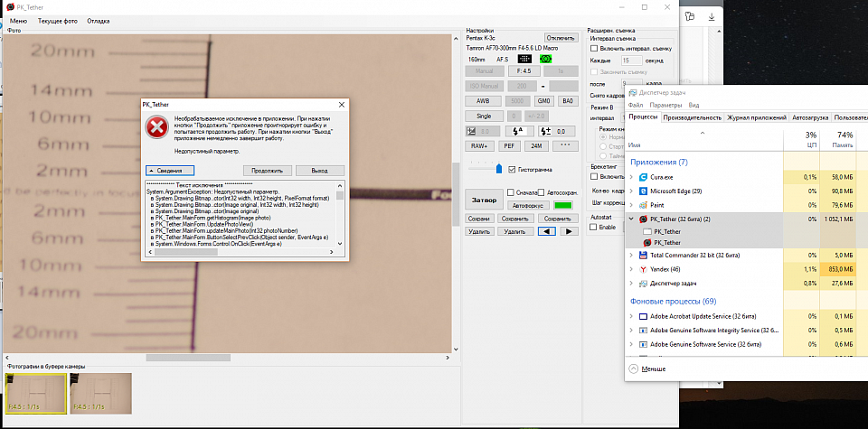The width and height of the screenshot is (868, 429).
Task: Click the large Затвор shutter button
Action: (484, 200)
